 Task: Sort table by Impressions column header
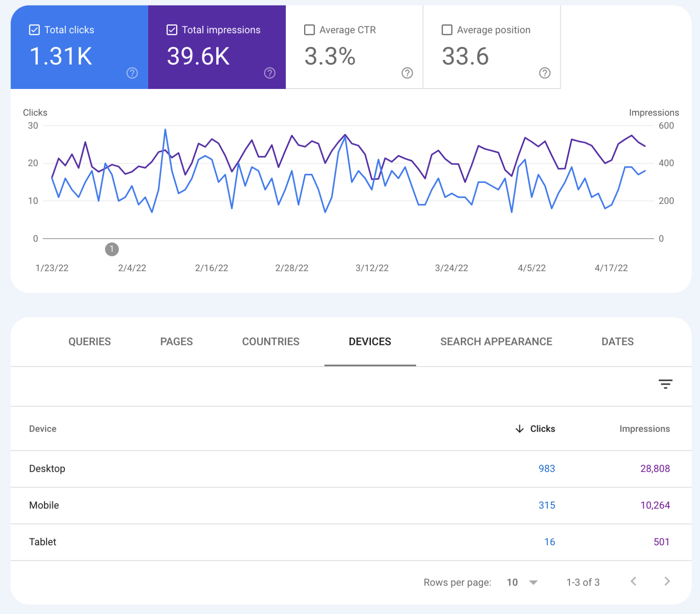coord(645,429)
